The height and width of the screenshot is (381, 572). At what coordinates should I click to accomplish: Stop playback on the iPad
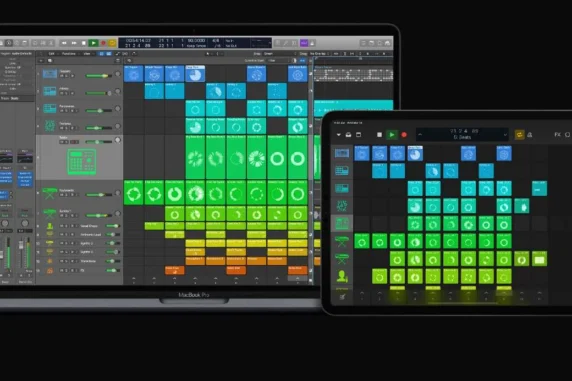379,135
